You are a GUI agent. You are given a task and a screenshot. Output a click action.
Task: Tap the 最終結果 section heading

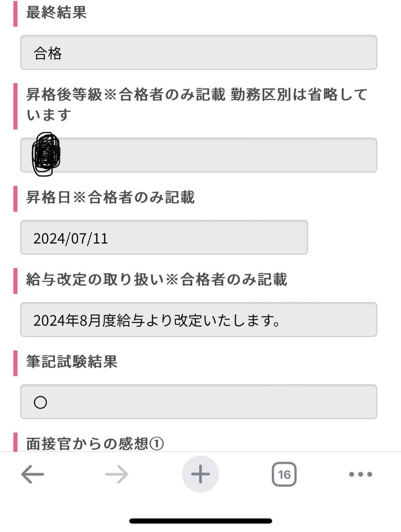click(56, 13)
